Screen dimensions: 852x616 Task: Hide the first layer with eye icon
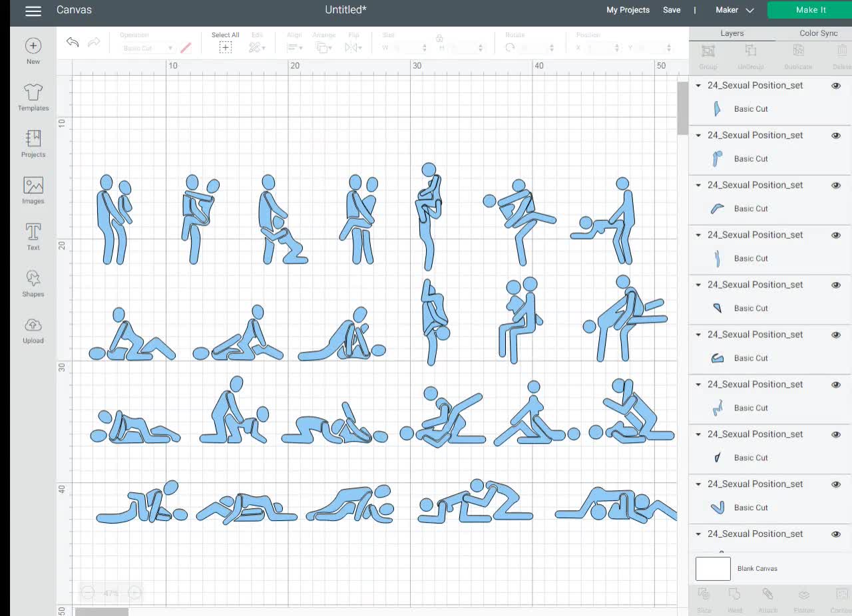point(836,86)
